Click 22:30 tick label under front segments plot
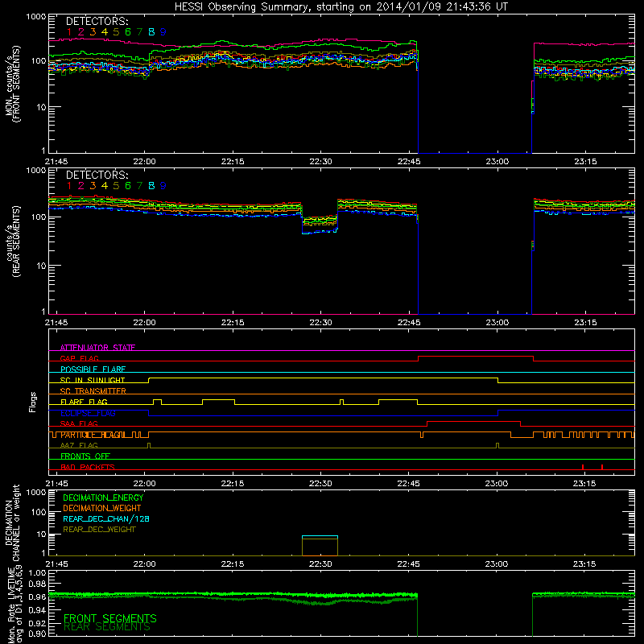The image size is (644, 644). tap(320, 162)
